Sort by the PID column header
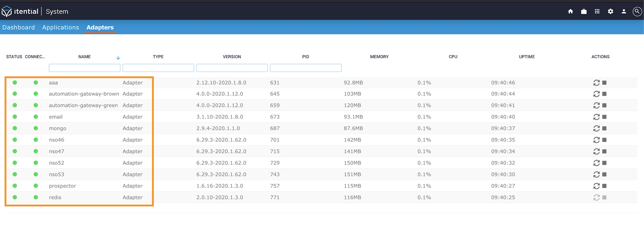This screenshot has height=229, width=644. coord(306,57)
